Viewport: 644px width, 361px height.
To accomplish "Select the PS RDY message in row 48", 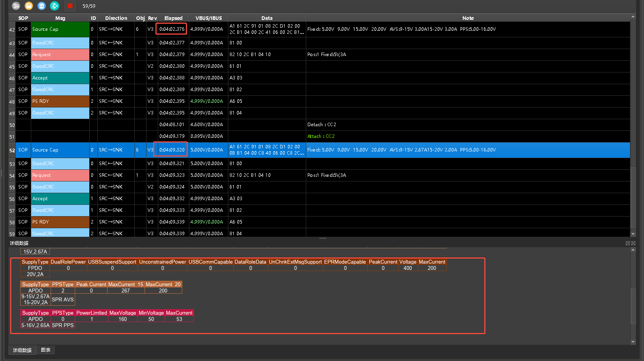I will pyautogui.click(x=60, y=101).
